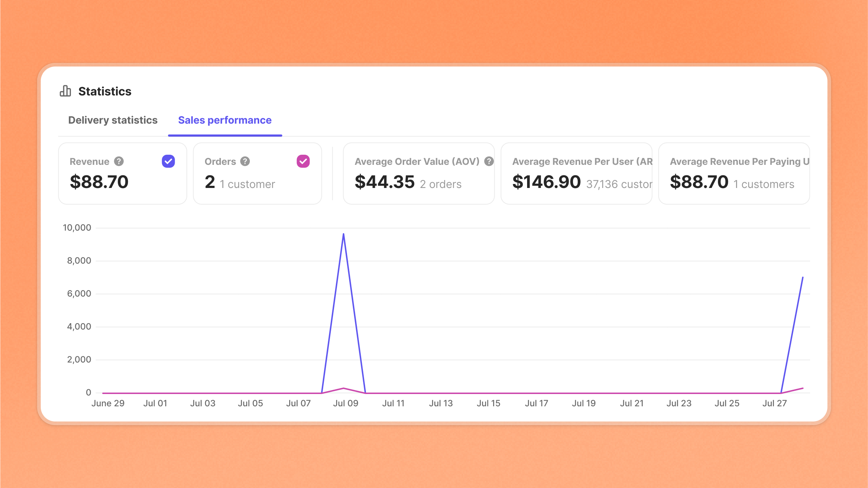Screen dimensions: 868x488
Task: Switch to the Delivery statistics tab
Action: [113, 120]
